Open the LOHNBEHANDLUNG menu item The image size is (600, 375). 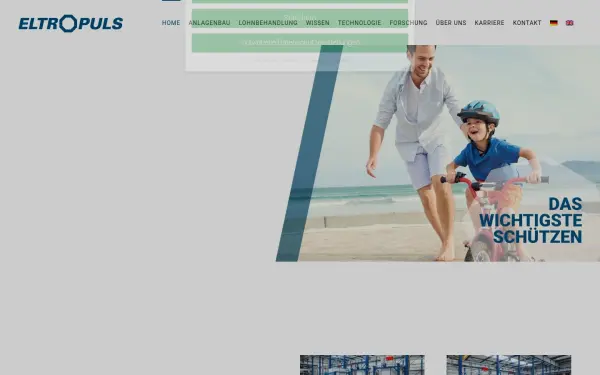[268, 23]
